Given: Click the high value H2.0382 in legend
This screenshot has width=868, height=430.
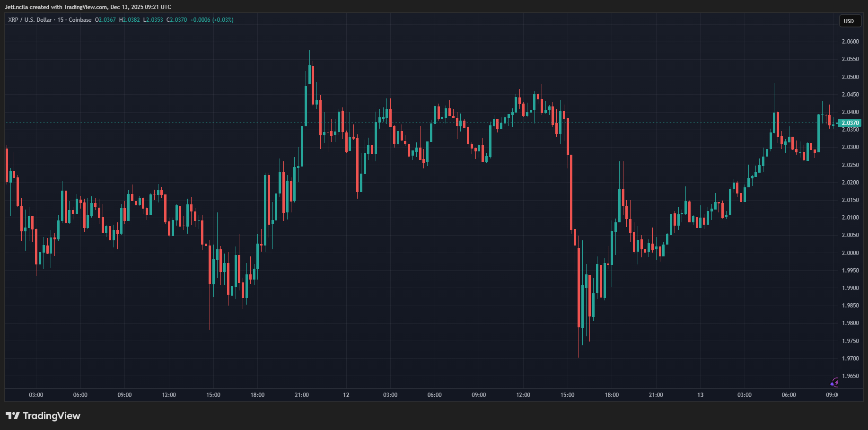Looking at the screenshot, I should (130, 20).
